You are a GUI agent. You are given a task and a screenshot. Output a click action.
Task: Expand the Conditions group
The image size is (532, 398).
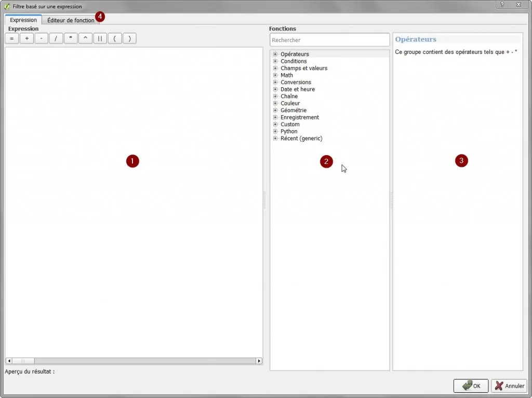pos(275,61)
